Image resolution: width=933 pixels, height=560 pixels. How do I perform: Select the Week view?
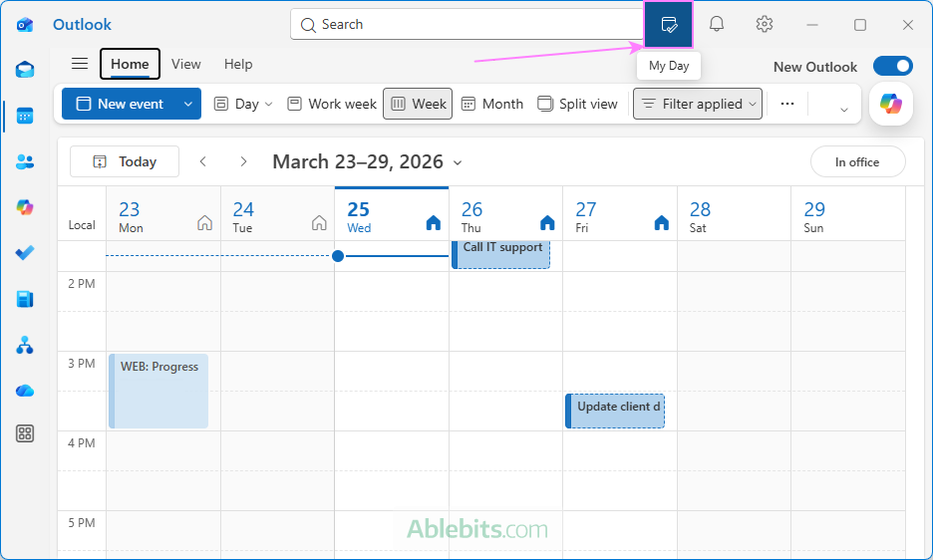point(418,104)
